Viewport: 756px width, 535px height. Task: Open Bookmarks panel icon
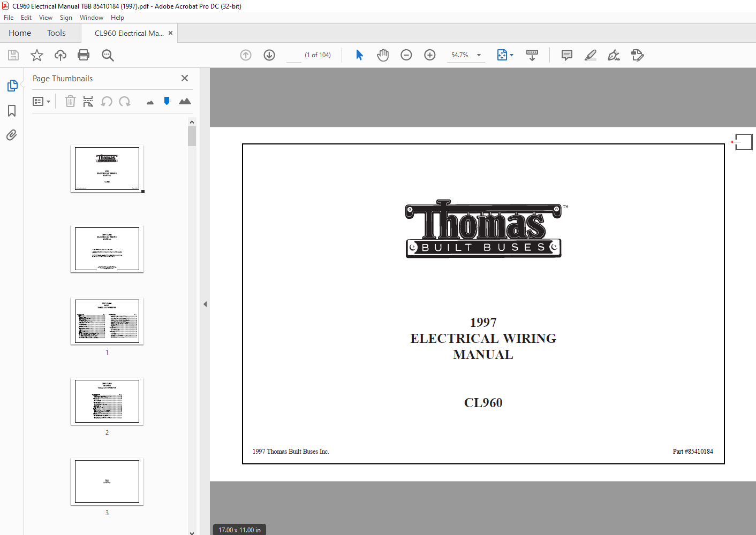(x=12, y=111)
